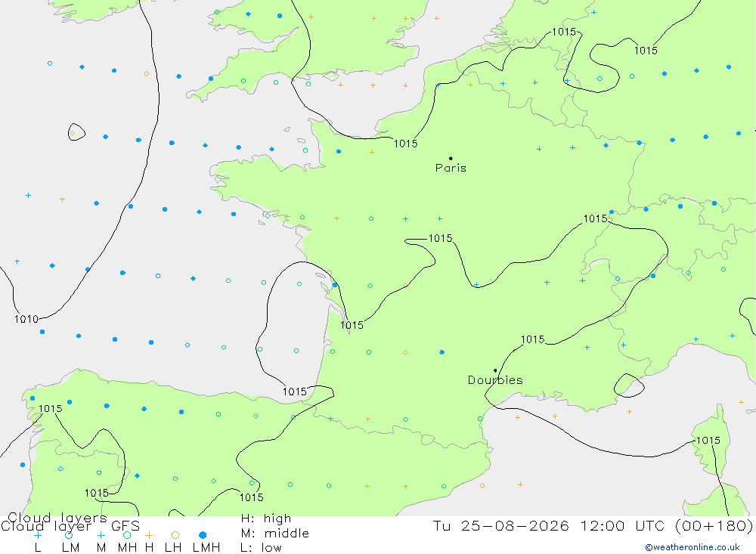Screen dimensions: 756x554
Task: Click the filled blue LMH legend symbol
Action: coord(203,535)
